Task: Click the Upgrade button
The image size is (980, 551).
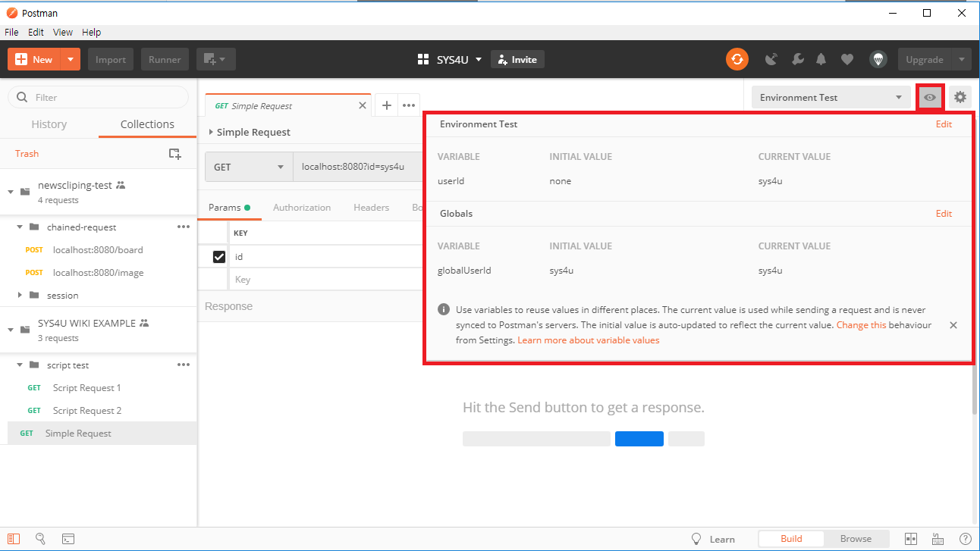Action: (925, 59)
